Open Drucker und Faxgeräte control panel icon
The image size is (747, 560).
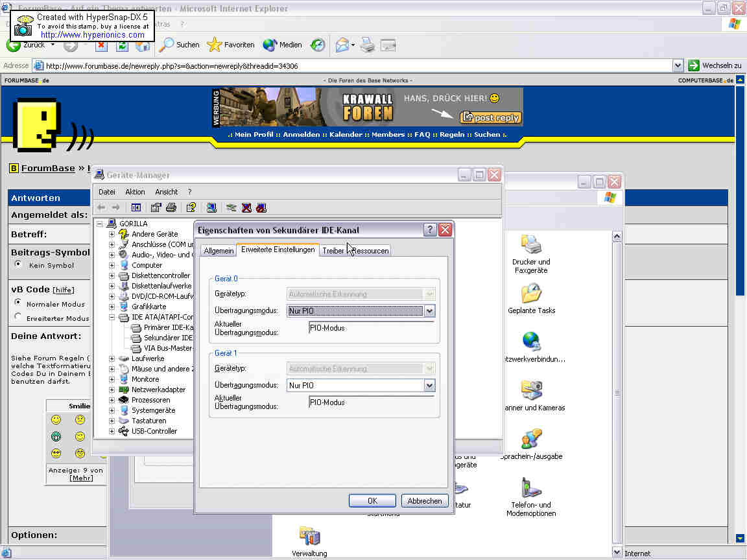tap(530, 255)
